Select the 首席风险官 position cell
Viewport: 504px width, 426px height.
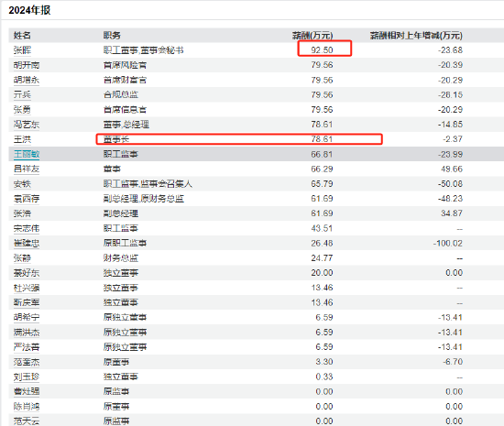125,65
